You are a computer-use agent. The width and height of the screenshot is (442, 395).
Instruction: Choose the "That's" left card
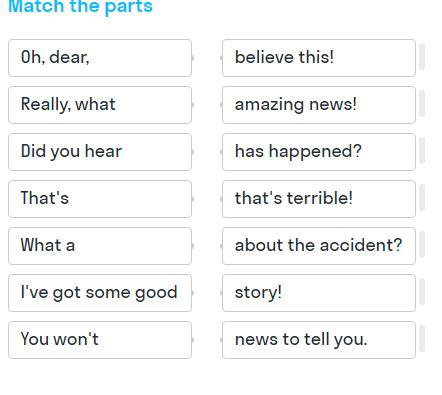coord(100,199)
